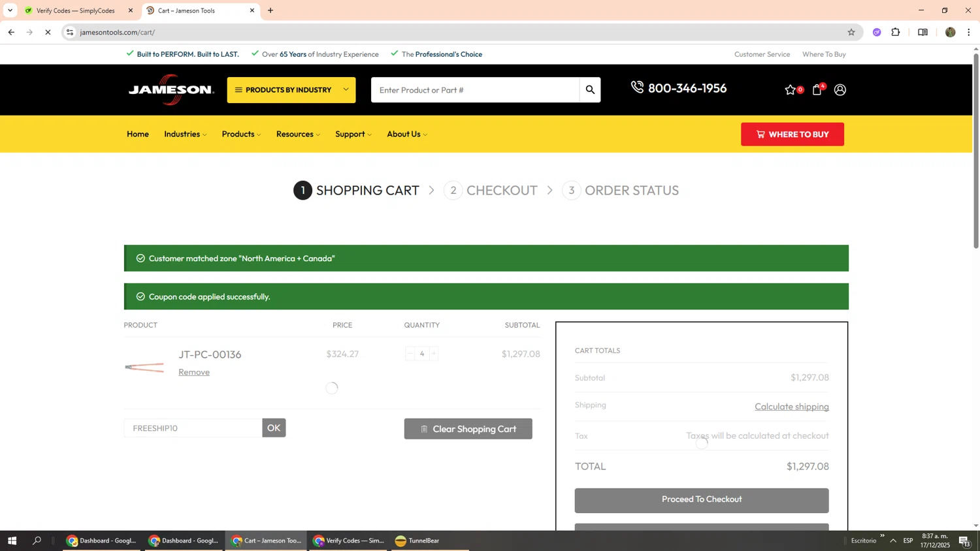This screenshot has width=980, height=551.
Task: Switch to Verify Codes — SimplyCodes tab
Action: click(76, 10)
